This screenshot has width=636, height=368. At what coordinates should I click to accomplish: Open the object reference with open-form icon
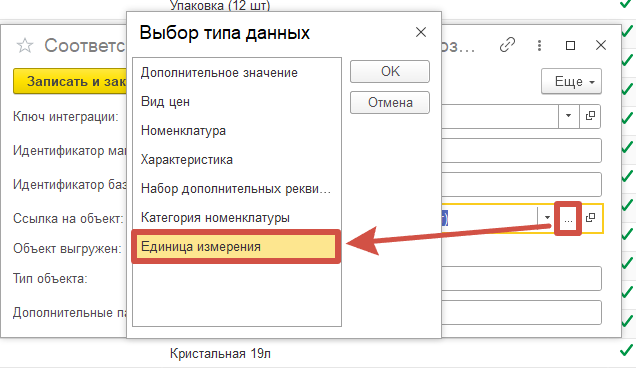(x=591, y=218)
